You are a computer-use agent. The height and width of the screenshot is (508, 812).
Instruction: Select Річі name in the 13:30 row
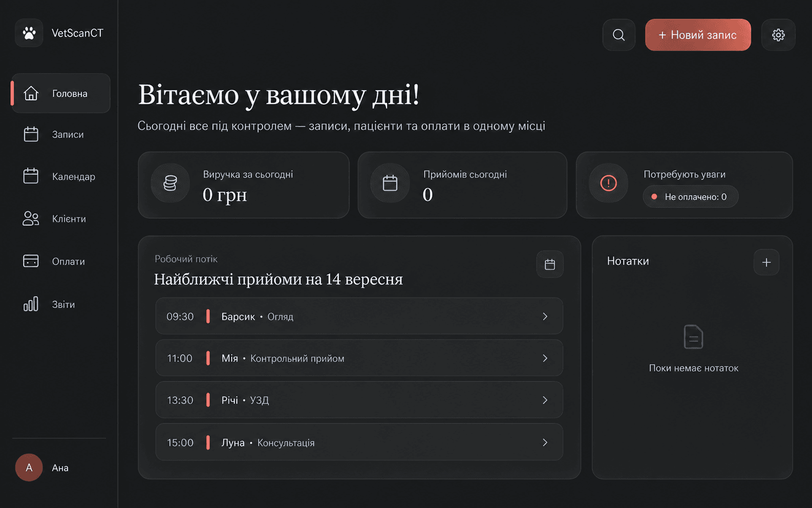point(230,400)
